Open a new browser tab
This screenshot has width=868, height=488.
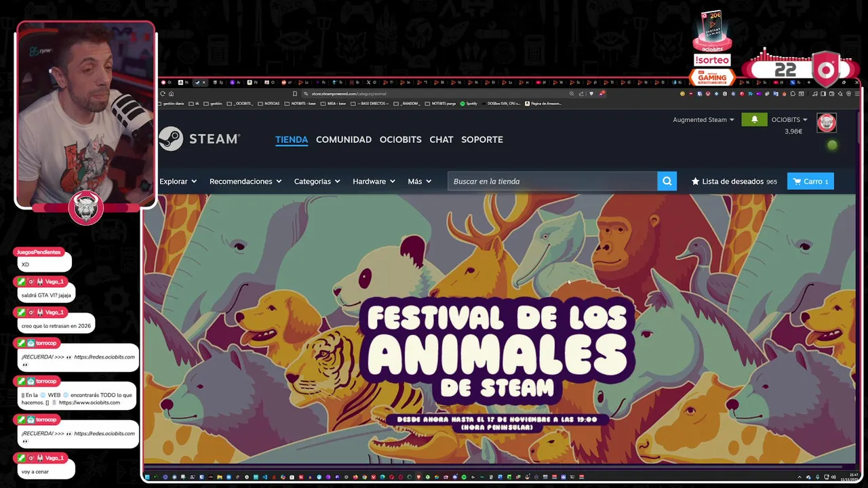tap(809, 83)
